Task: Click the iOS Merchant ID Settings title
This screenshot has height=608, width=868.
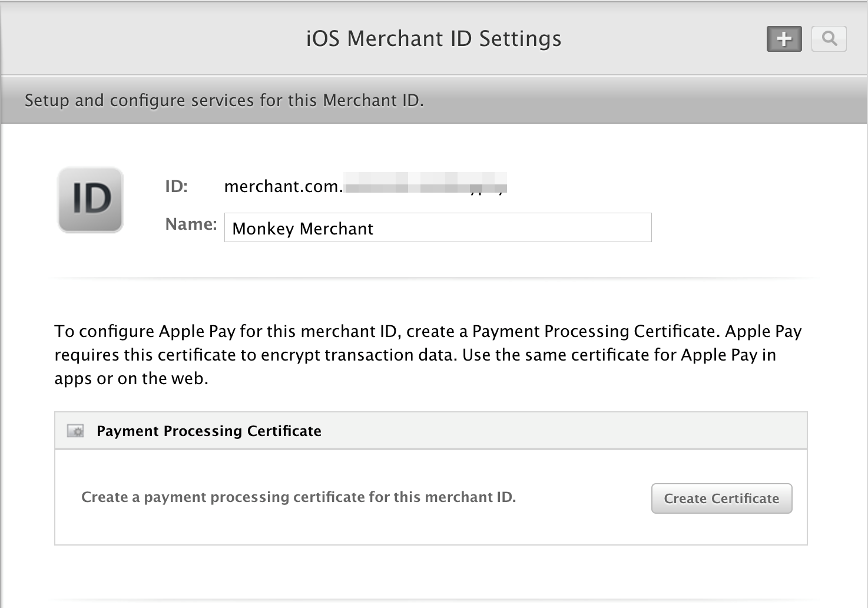Action: (433, 39)
